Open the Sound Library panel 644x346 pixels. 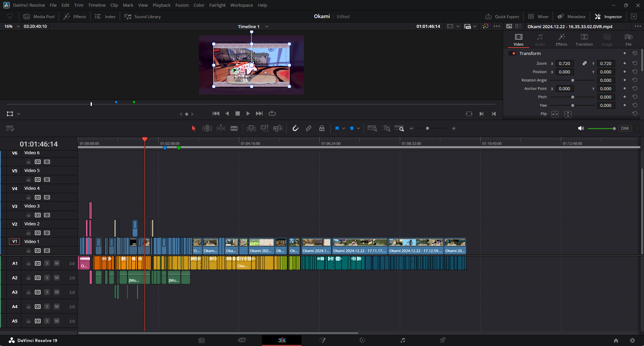tap(142, 16)
